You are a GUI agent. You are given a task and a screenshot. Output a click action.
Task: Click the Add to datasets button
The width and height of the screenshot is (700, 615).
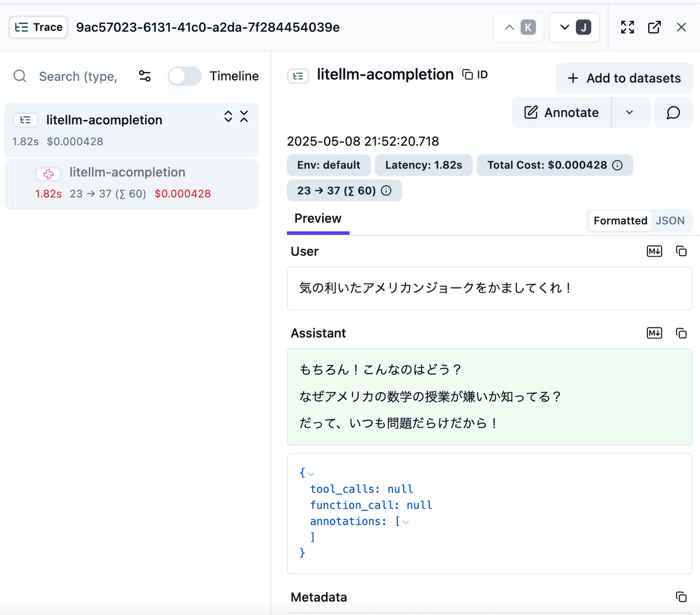click(x=624, y=78)
